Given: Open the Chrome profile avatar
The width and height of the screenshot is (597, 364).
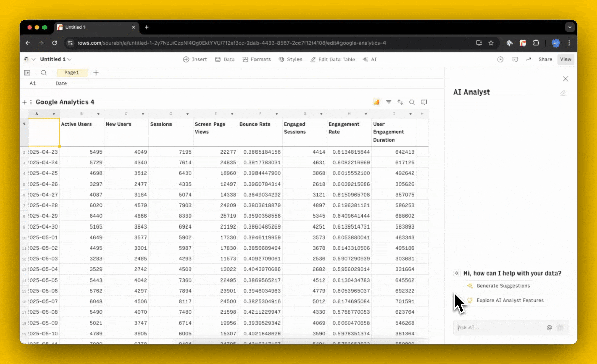Looking at the screenshot, I should pyautogui.click(x=556, y=43).
